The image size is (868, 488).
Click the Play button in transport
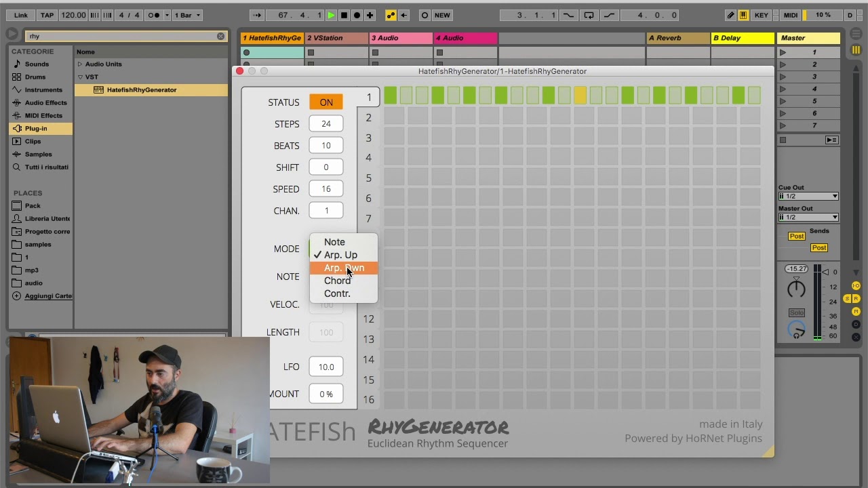[x=331, y=15]
